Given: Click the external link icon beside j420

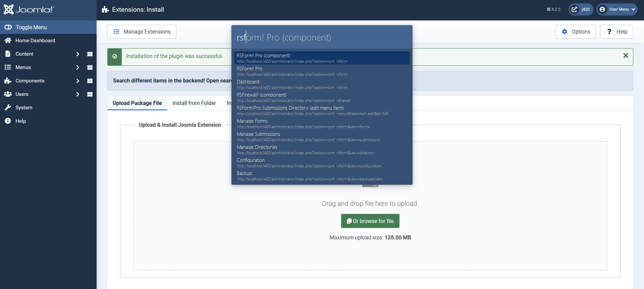Looking at the screenshot, I should pyautogui.click(x=575, y=9).
